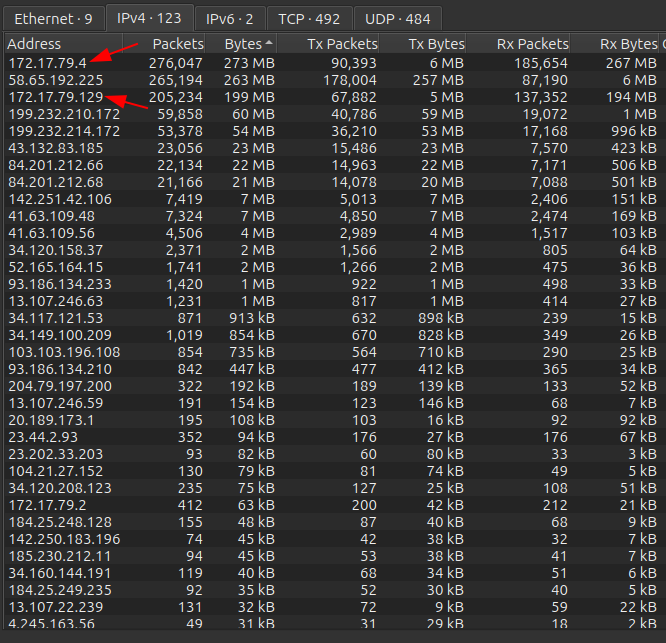Viewport: 666px width, 643px height.
Task: Select the 172.17.79.129 address row
Action: [x=55, y=98]
